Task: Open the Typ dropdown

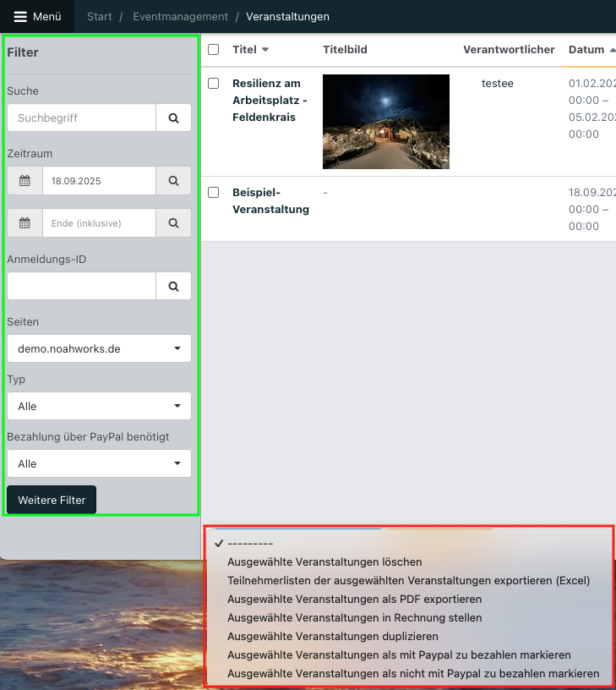Action: tap(100, 406)
